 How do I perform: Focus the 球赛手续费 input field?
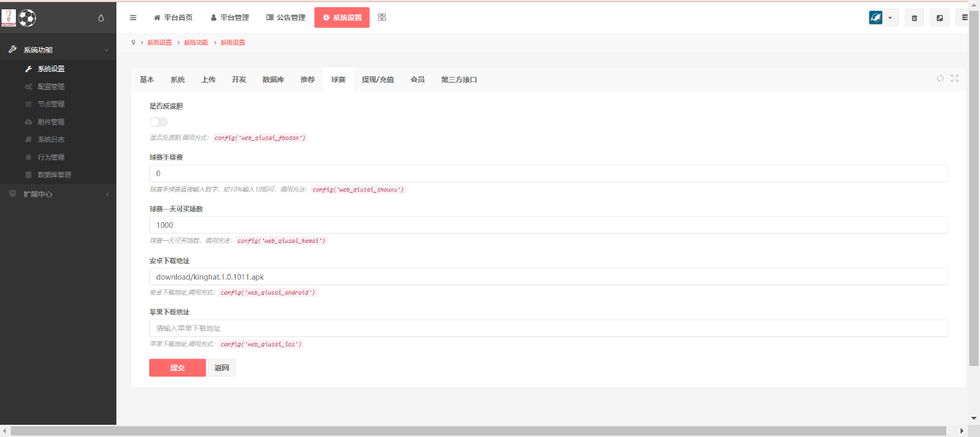[548, 174]
